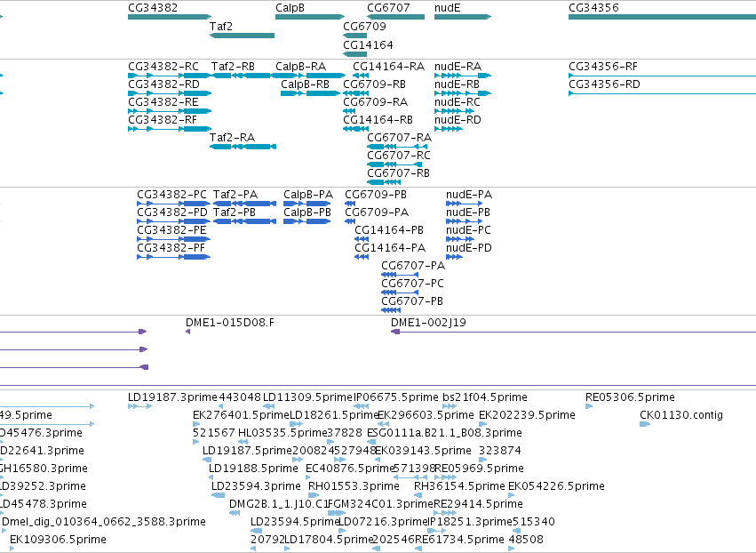Select transcript CalpB-RB
Screen dimensions: 756x553
coord(306,84)
